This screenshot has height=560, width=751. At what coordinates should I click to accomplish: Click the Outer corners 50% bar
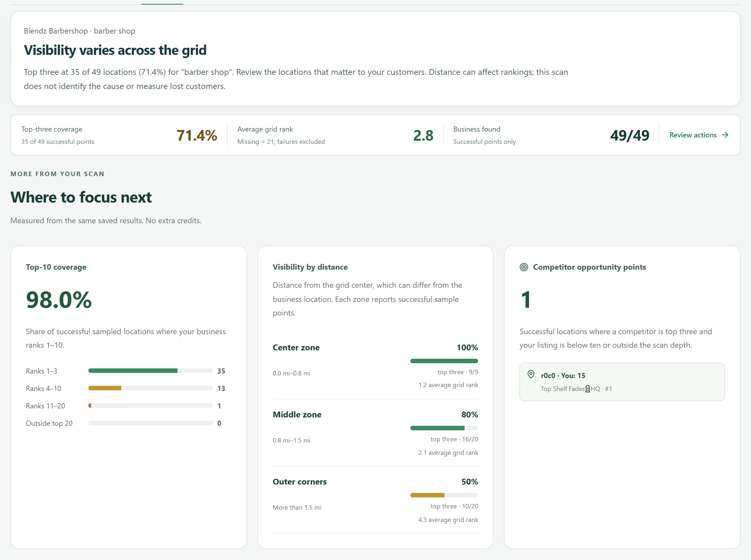444,495
